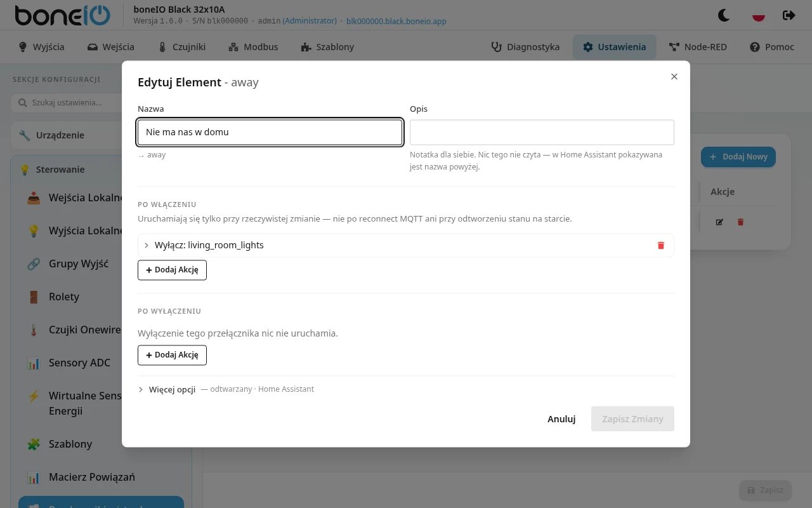
Task: Open Wejścia Lokalne in sidebar
Action: (x=74, y=197)
